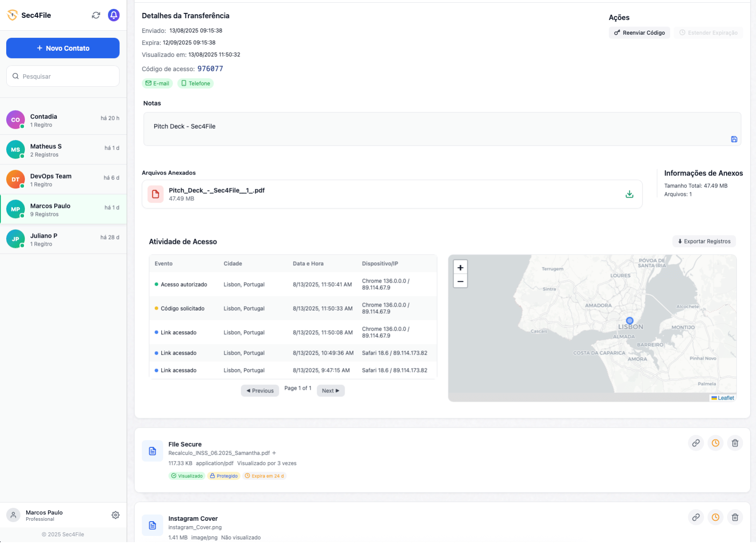Viewport: 756px width, 543px height.
Task: Zoom out on the Lisbon map
Action: click(460, 281)
